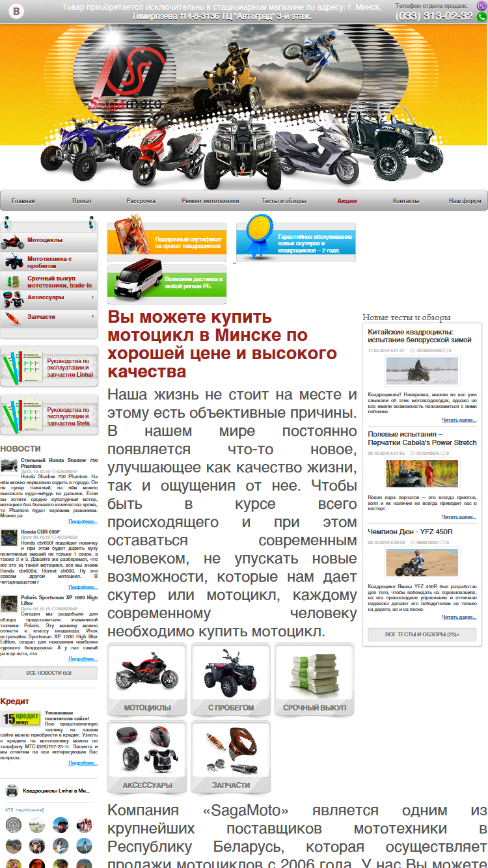The image size is (488, 868).
Task: Click the Квадроциклы Linhai VK group avatar
Action: coord(12,791)
